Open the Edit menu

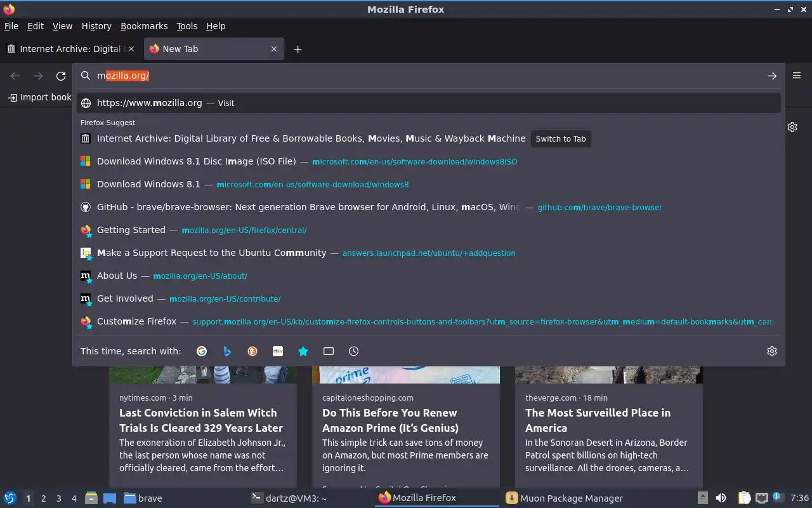[36, 26]
